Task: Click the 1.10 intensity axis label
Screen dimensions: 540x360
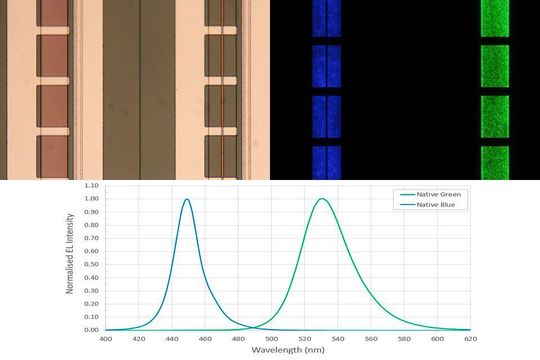Action: [91, 186]
